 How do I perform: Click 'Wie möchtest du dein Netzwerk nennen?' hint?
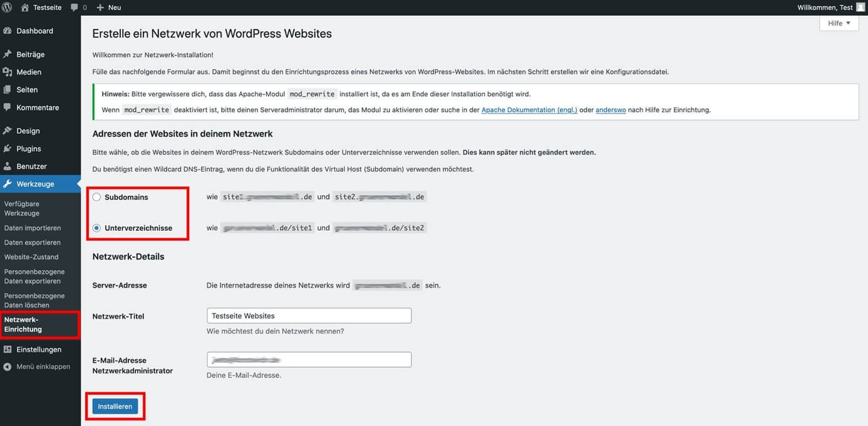275,331
